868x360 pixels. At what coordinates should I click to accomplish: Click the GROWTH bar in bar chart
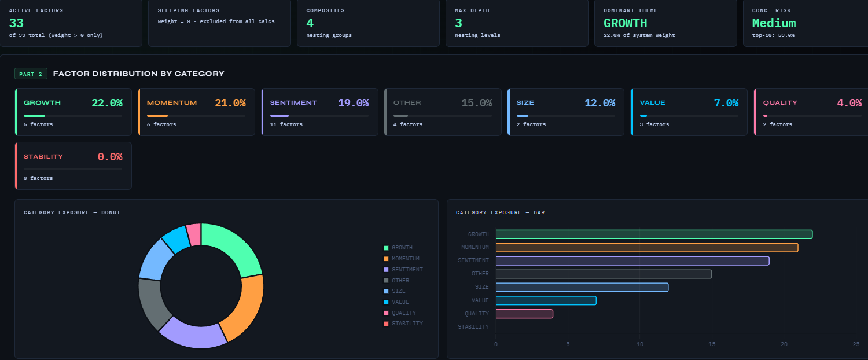pyautogui.click(x=654, y=234)
